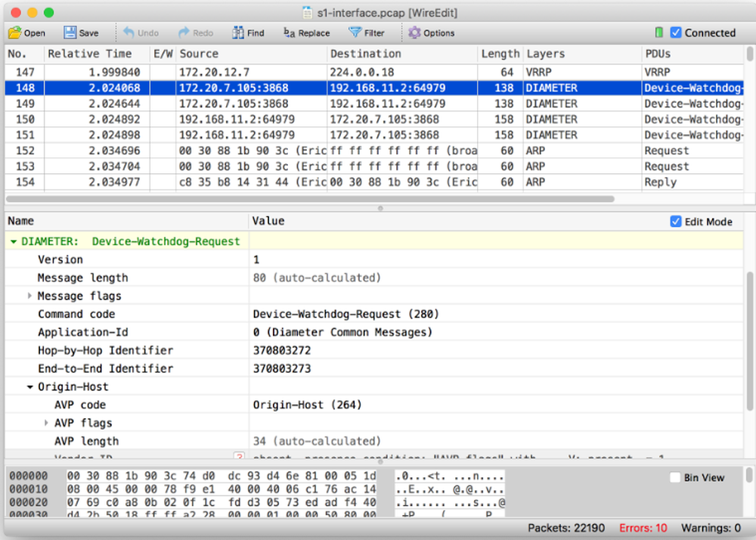Click the Value column header in details
756x540 pixels.
pyautogui.click(x=268, y=222)
